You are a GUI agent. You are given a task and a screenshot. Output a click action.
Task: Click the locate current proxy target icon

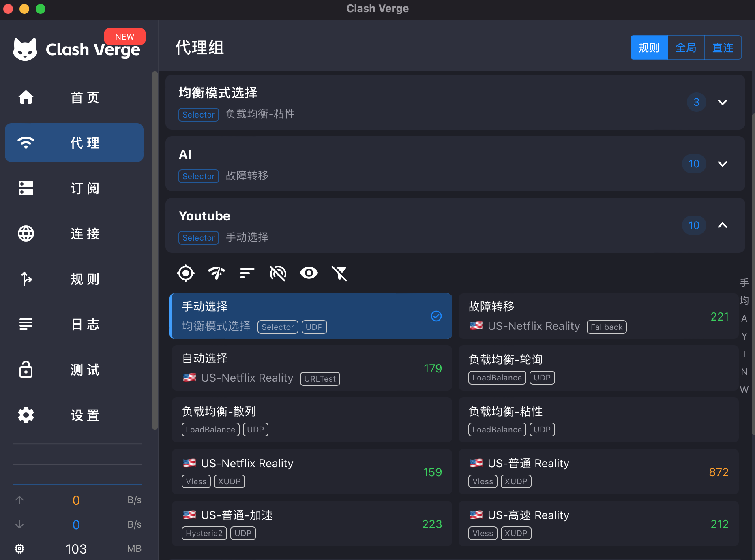tap(186, 273)
